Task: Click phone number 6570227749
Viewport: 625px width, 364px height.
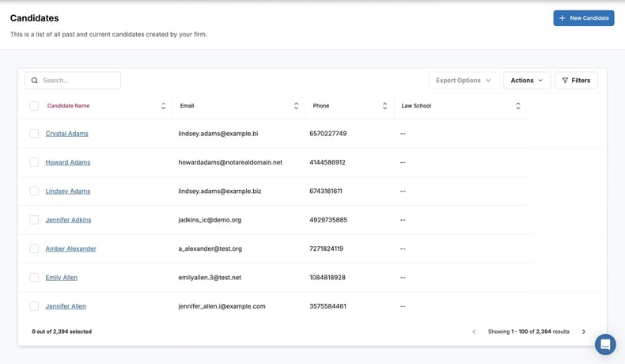Action: (328, 134)
